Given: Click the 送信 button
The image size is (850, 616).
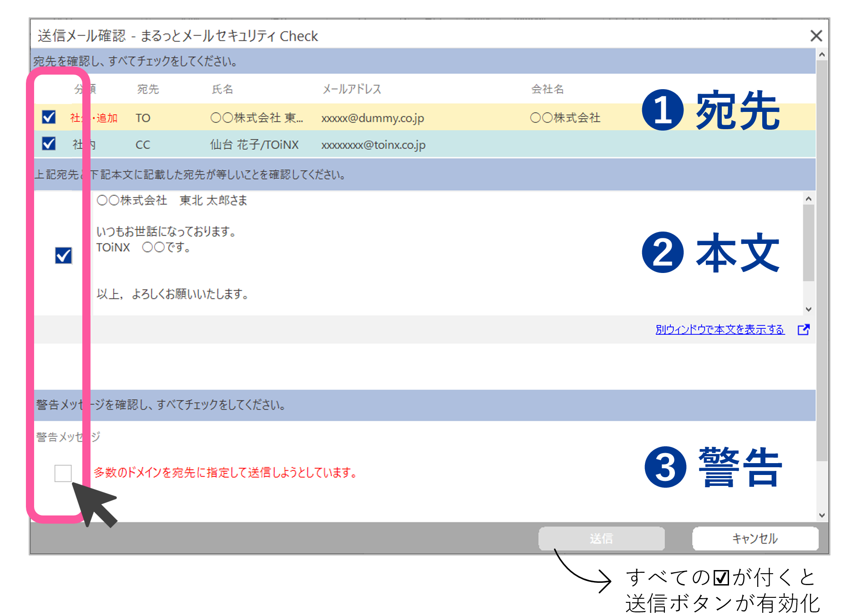Looking at the screenshot, I should [601, 539].
